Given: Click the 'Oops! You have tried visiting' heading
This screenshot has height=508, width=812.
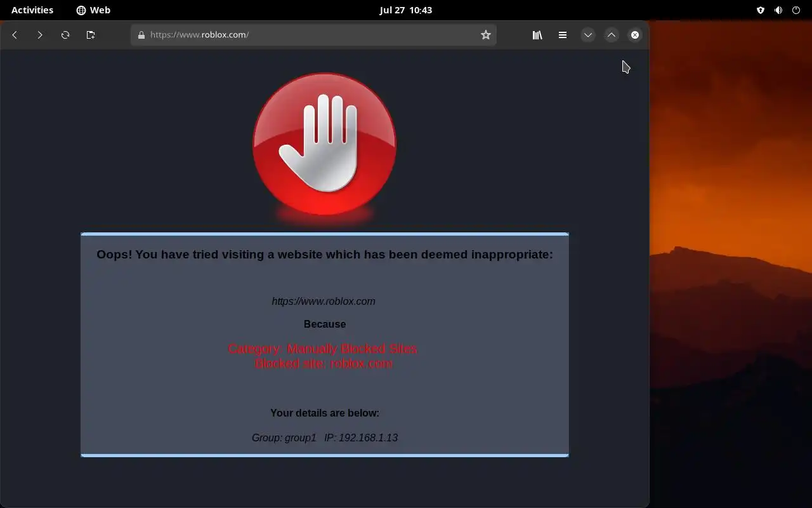Looking at the screenshot, I should 325,255.
